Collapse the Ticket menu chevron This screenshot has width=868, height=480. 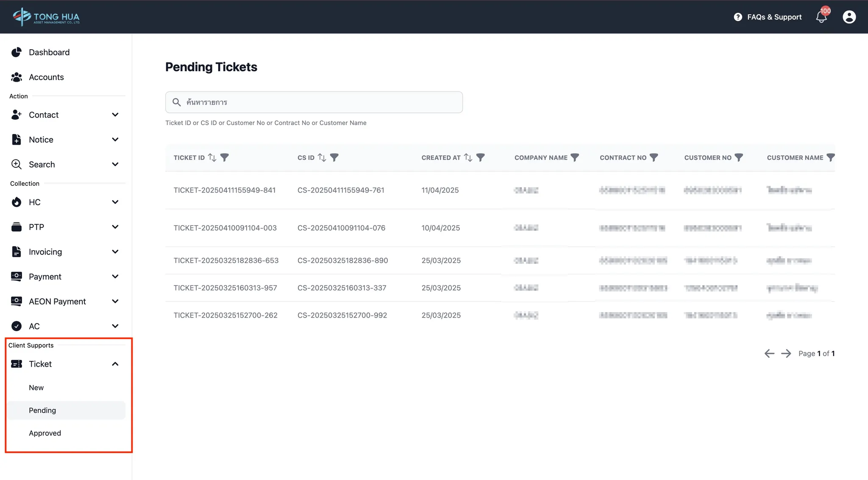[x=115, y=364]
